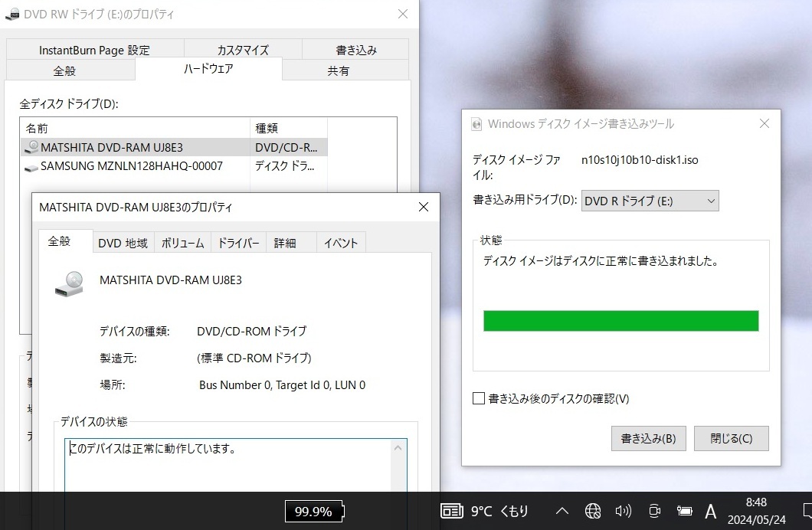Click the green burn progress bar

pos(621,321)
